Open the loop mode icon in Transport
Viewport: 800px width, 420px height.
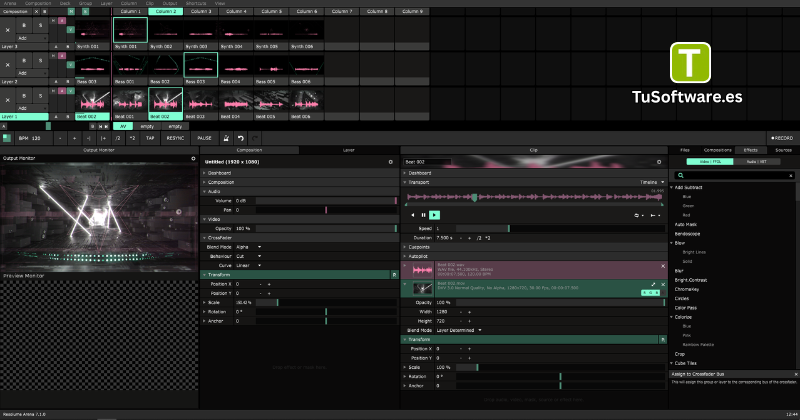click(639, 215)
